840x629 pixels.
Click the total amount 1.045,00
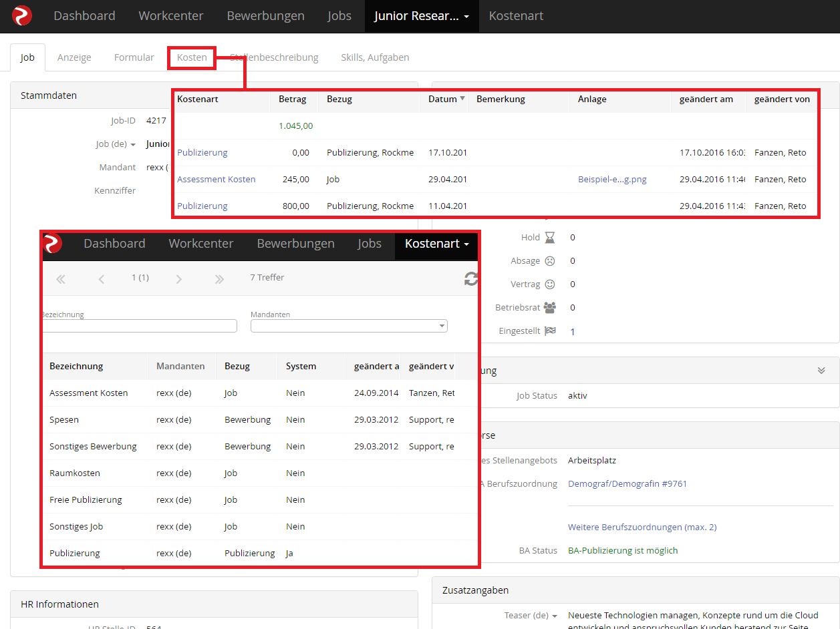tap(295, 126)
